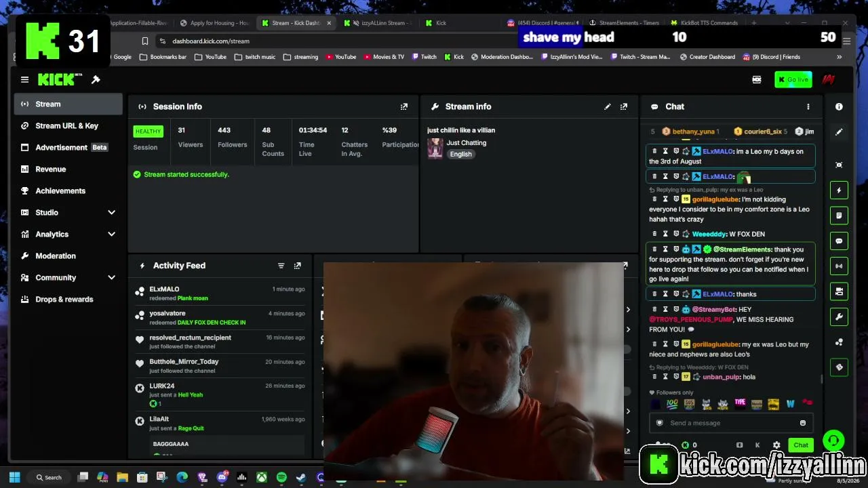Switch to the Apply for Housing browser tab
This screenshot has width=868, height=488.
pos(214,23)
